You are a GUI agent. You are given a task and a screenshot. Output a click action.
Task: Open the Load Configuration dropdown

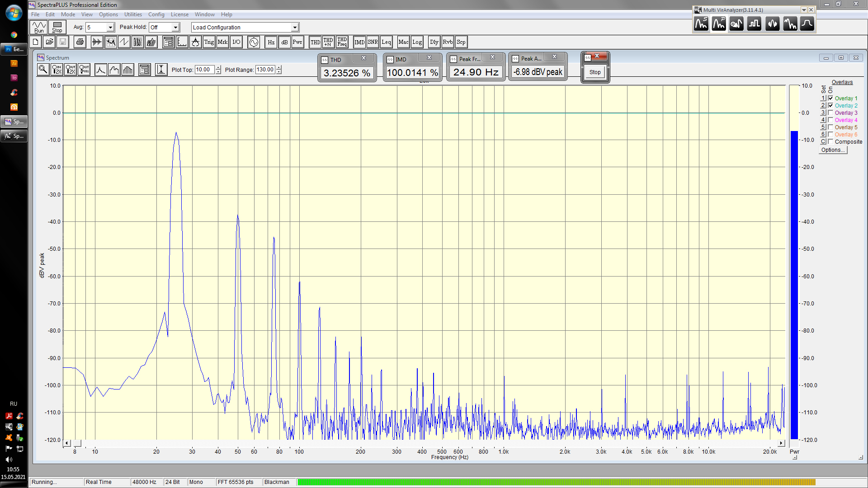tap(294, 28)
